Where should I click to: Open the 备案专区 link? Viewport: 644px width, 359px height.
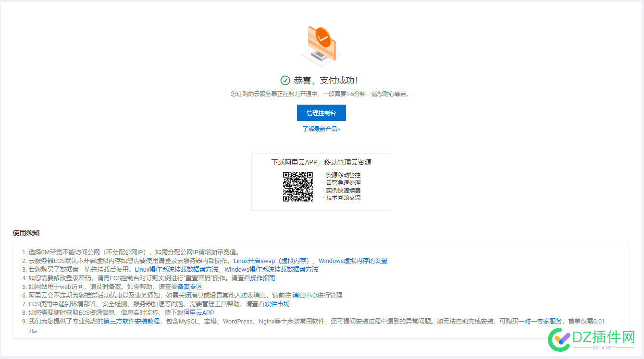[190, 287]
